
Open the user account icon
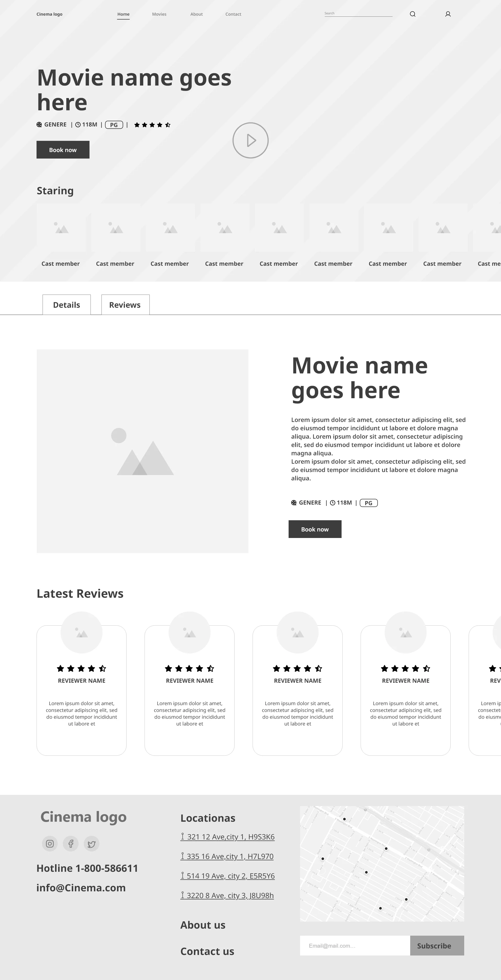448,14
